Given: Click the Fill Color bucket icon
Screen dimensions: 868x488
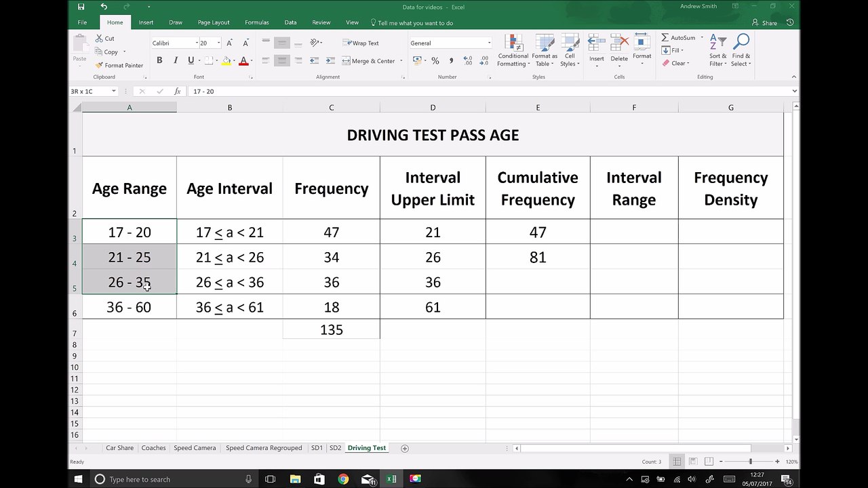Looking at the screenshot, I should [226, 60].
